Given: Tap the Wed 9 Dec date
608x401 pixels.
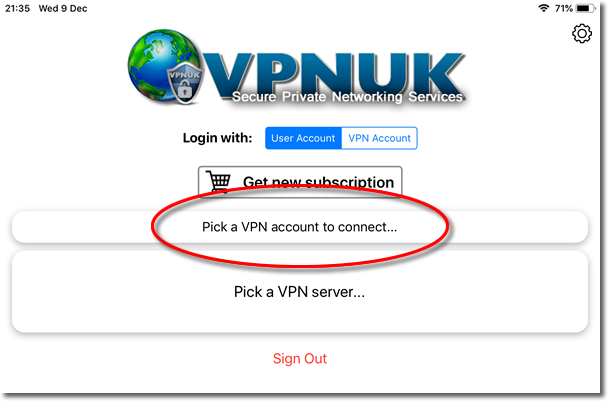Looking at the screenshot, I should pos(63,8).
